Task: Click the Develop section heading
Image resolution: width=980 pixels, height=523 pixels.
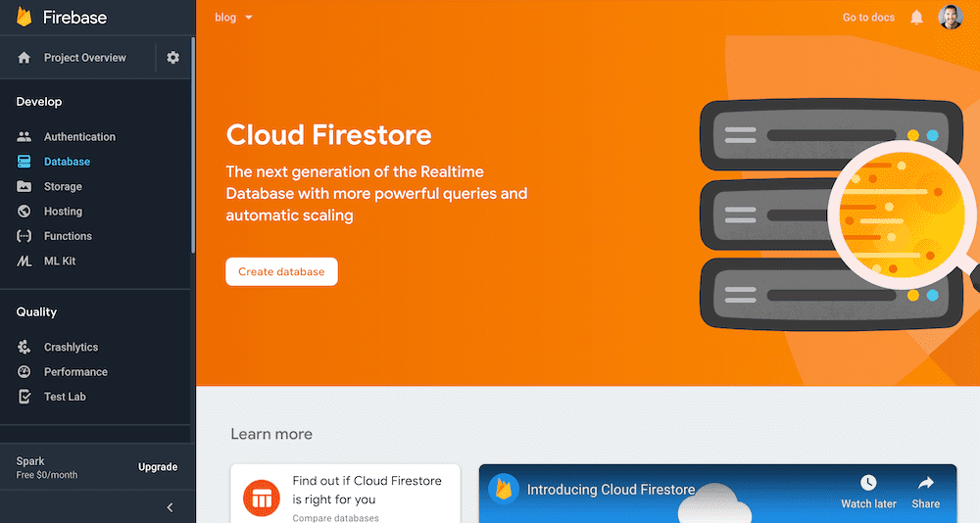Action: pyautogui.click(x=39, y=102)
